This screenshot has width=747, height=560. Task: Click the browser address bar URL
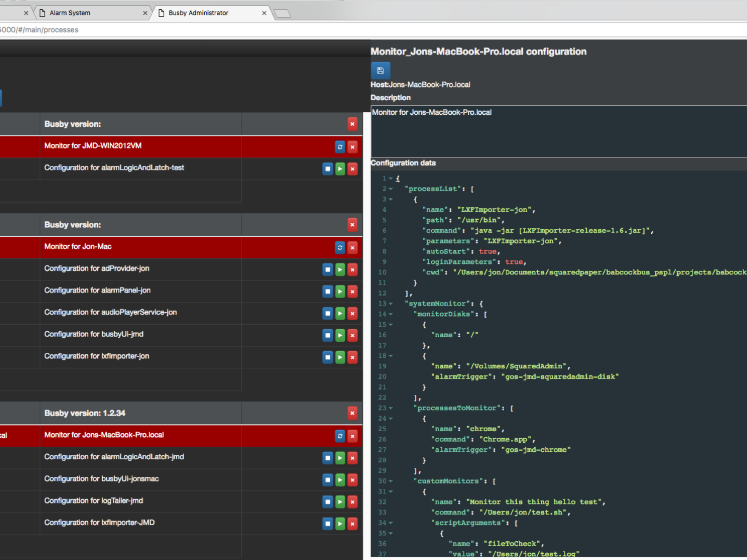click(39, 30)
